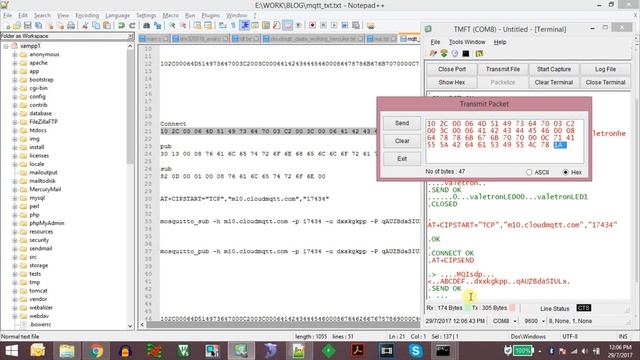
Task: Click the first toolbar icon in TMFT window
Action: [433, 53]
